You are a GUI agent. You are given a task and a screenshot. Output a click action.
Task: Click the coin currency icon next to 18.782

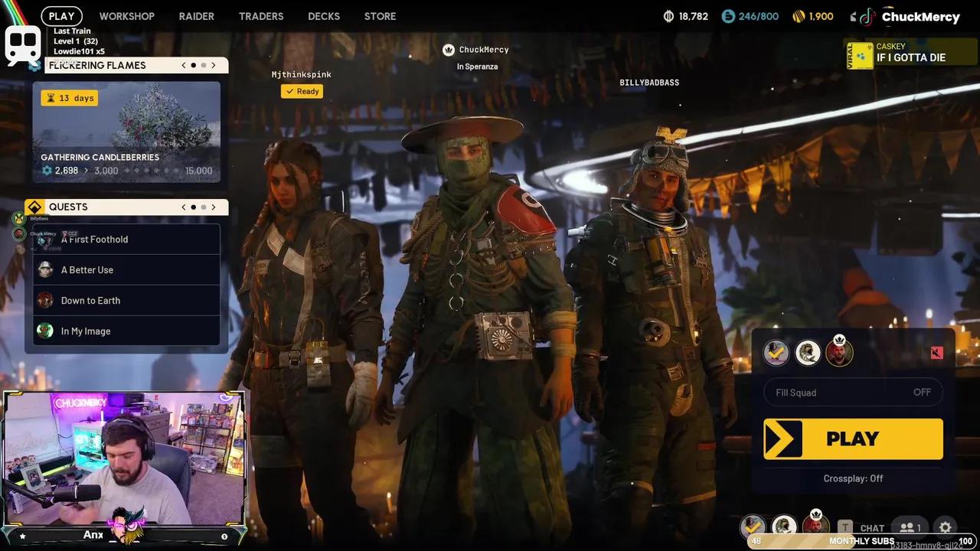[668, 16]
